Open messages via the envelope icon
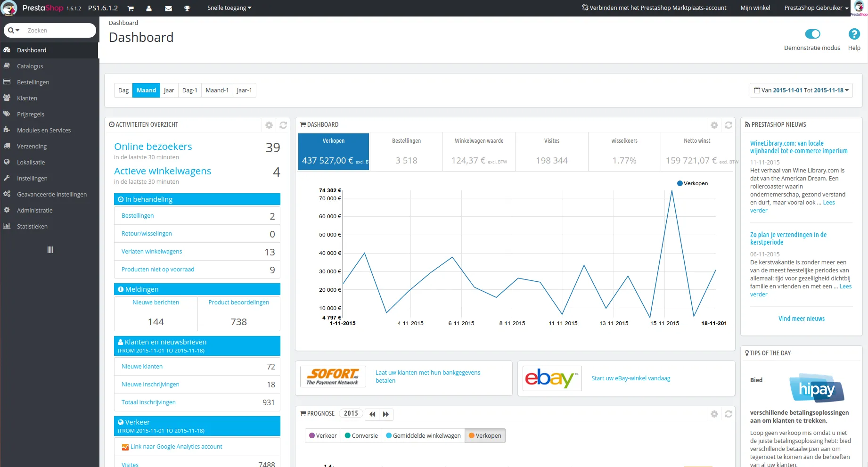Viewport: 868px width, 467px height. [x=168, y=8]
